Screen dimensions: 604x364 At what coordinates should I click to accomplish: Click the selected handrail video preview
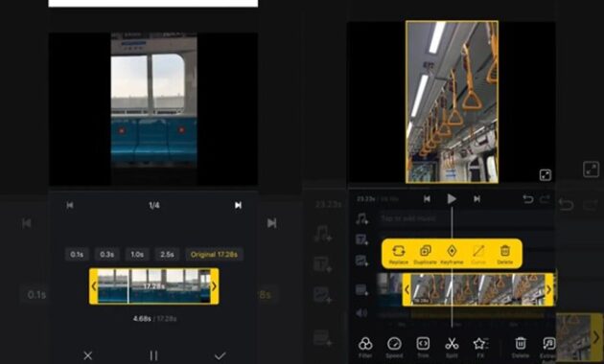point(452,102)
